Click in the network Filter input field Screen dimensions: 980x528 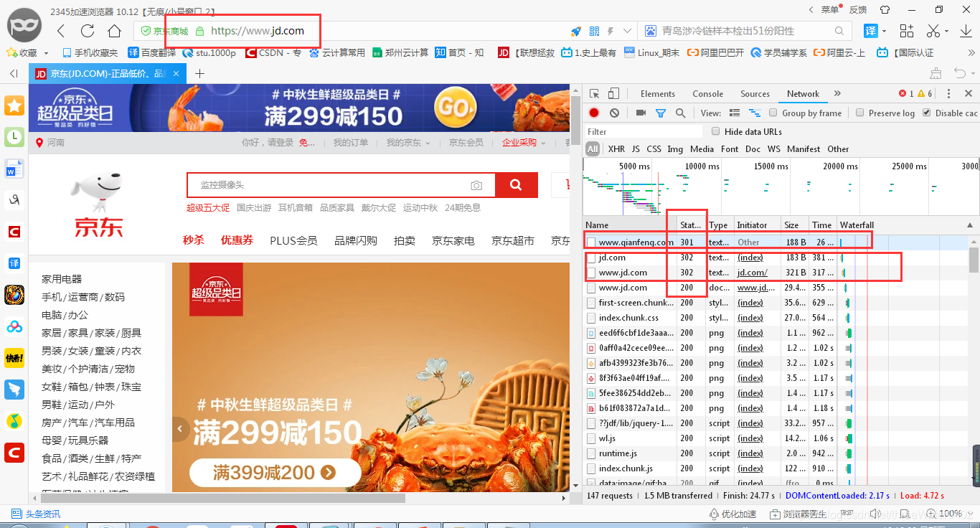click(x=644, y=131)
